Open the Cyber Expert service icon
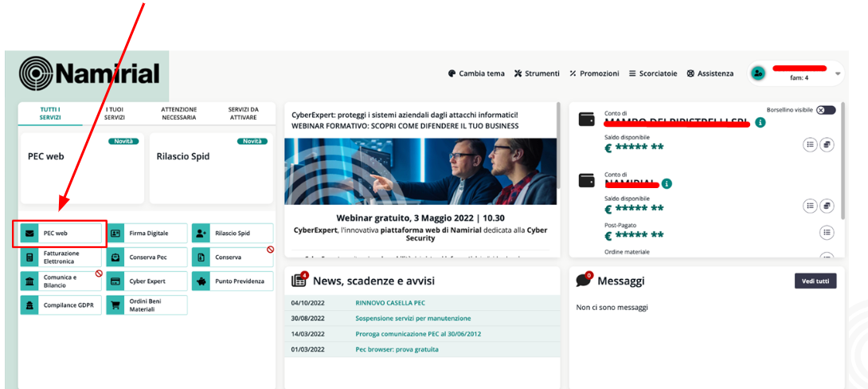 coord(115,281)
